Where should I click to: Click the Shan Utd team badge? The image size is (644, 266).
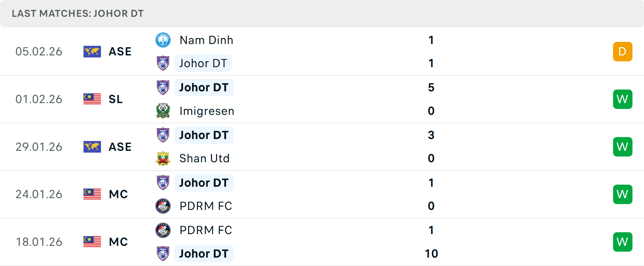pos(163,158)
